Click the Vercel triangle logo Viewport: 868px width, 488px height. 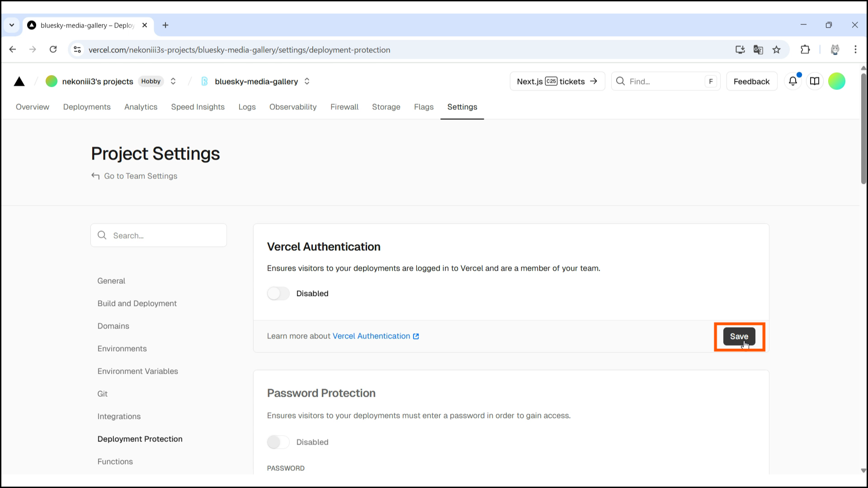click(19, 81)
